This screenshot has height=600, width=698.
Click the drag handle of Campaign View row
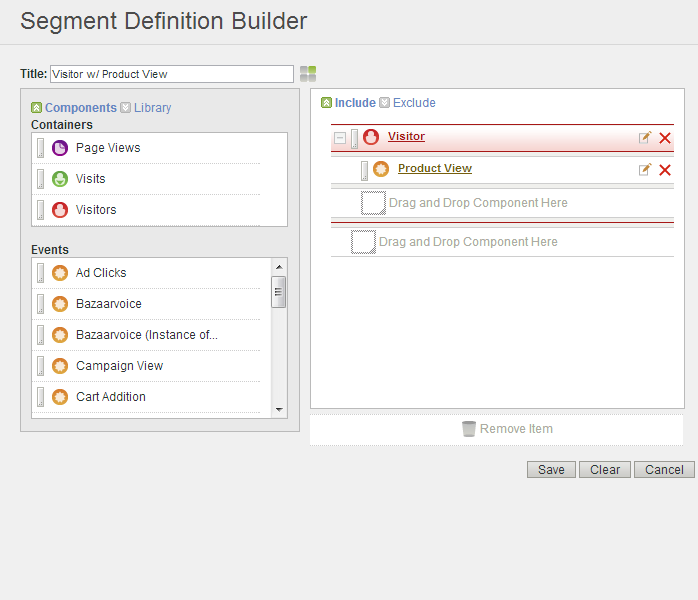(x=41, y=366)
